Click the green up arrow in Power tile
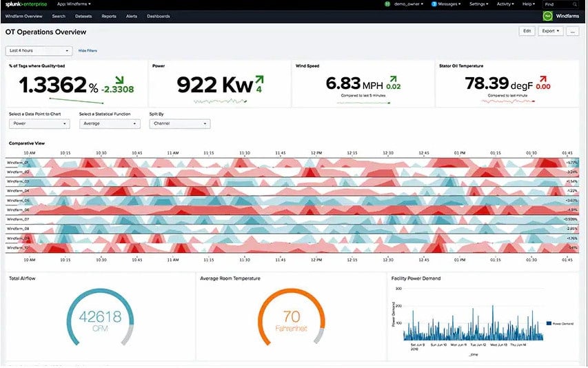 pyautogui.click(x=259, y=79)
